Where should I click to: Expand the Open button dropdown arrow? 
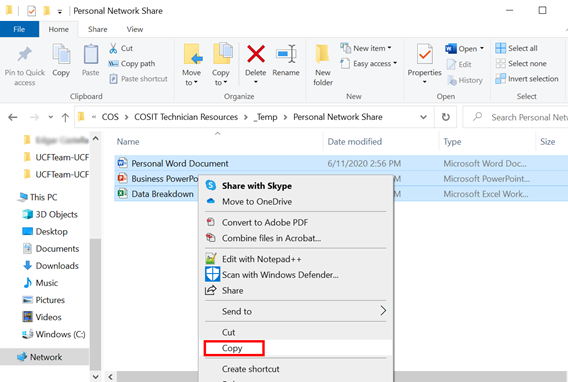coord(482,48)
